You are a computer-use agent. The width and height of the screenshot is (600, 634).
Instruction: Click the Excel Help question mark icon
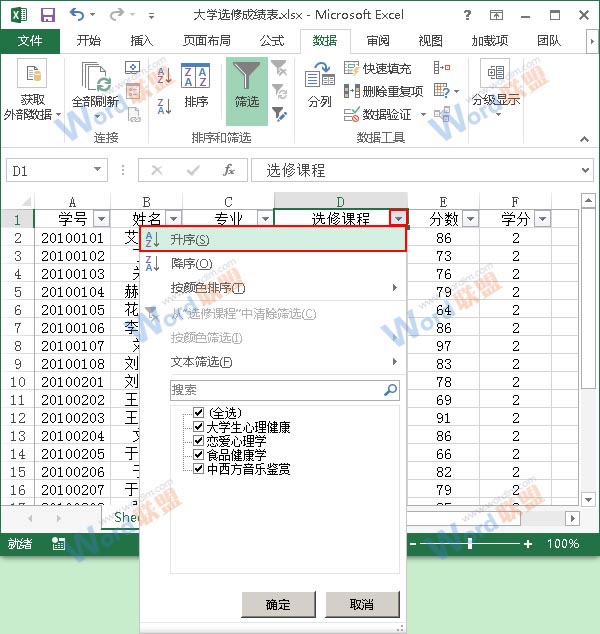click(467, 15)
